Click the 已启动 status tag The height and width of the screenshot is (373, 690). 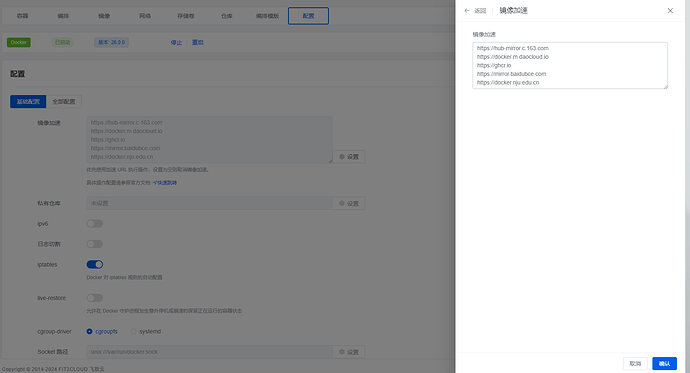(62, 42)
